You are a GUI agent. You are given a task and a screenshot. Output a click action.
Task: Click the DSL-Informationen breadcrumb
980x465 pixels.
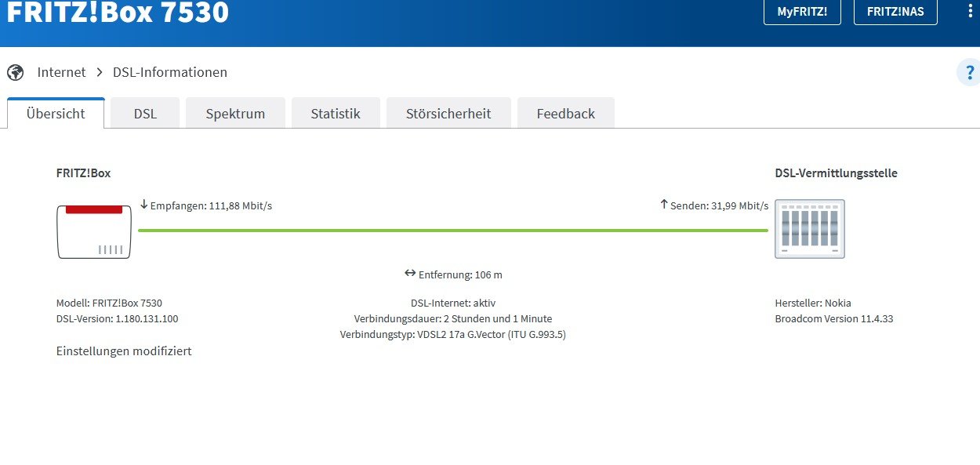click(170, 72)
